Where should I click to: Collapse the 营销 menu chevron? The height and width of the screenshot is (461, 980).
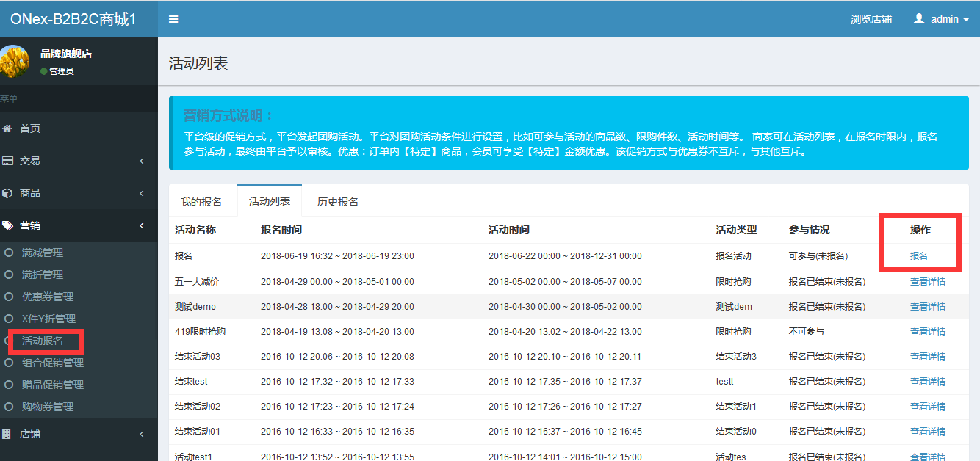pos(142,225)
